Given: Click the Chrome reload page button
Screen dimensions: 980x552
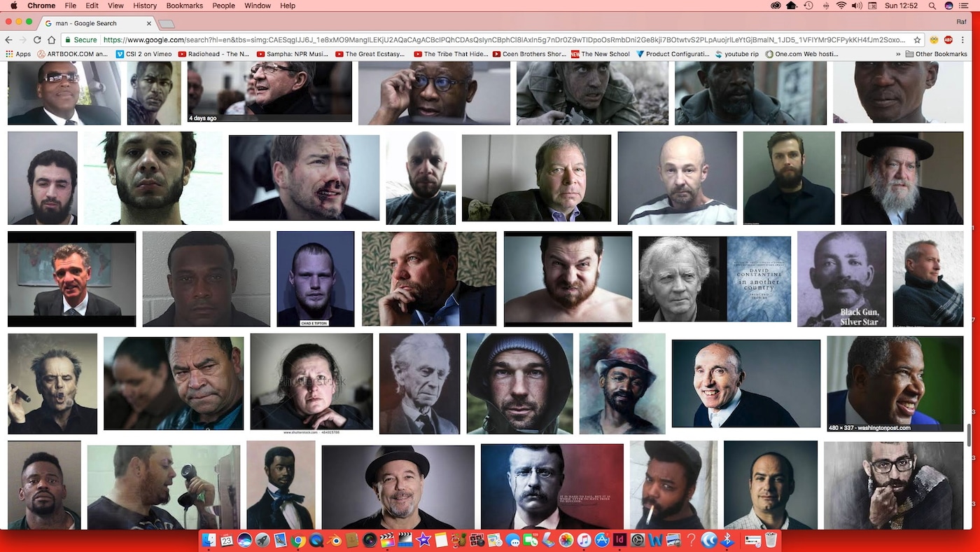Looking at the screenshot, I should tap(36, 40).
